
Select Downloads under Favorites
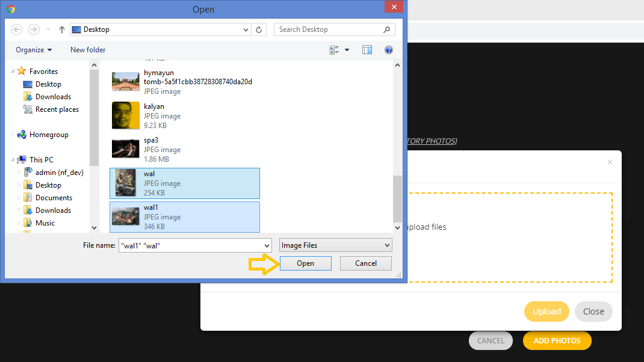(53, 97)
